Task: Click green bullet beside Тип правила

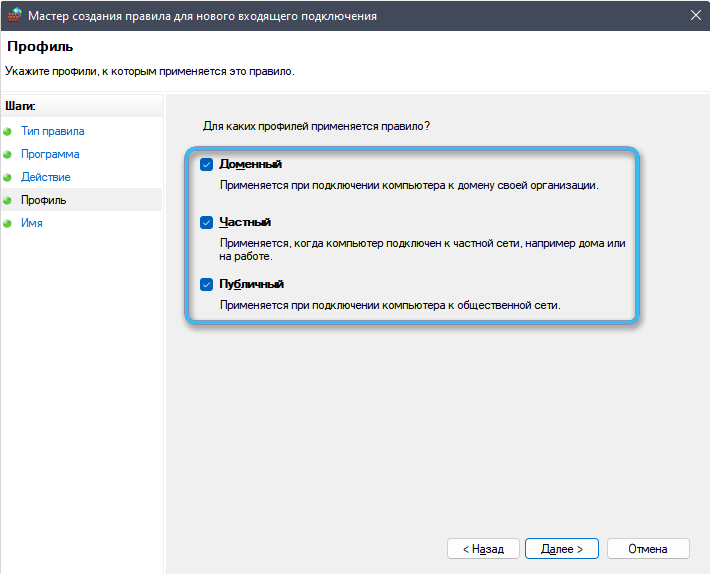Action: (x=8, y=131)
